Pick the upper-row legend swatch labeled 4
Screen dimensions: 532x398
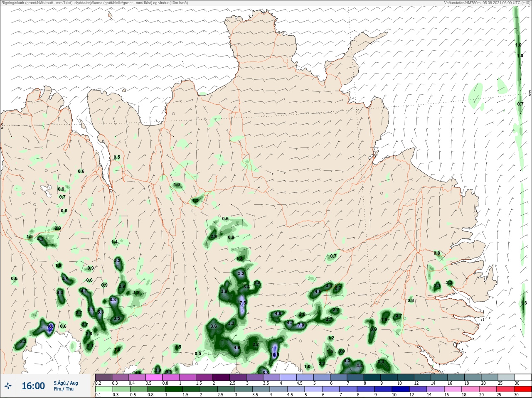289,377
